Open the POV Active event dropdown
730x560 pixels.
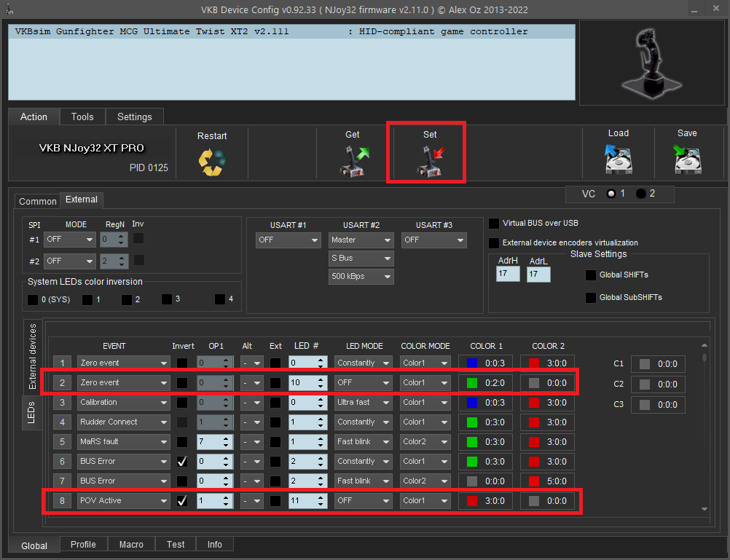(x=123, y=501)
